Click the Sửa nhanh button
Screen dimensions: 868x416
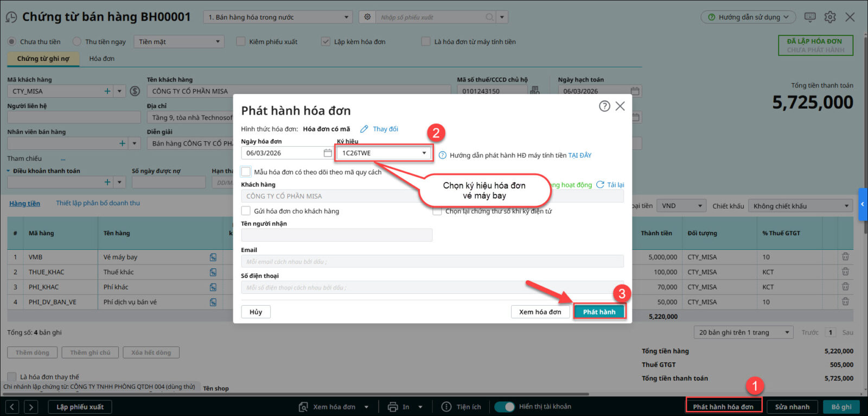[792, 407]
